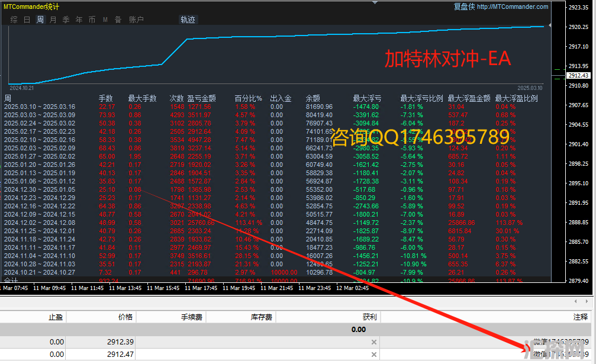Switch to the 综 summary tab
The height and width of the screenshot is (364, 596).
click(14, 20)
